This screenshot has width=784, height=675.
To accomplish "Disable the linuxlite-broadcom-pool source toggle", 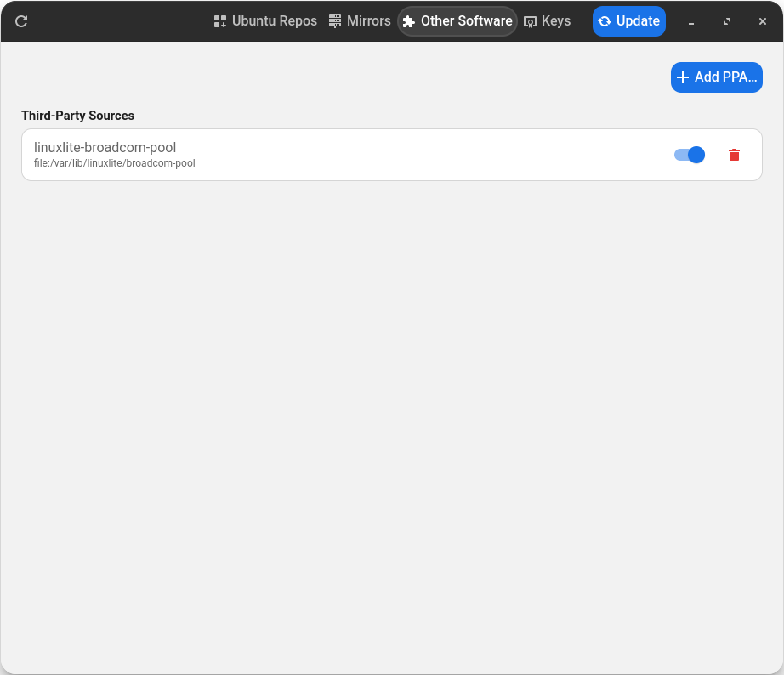I will (690, 155).
